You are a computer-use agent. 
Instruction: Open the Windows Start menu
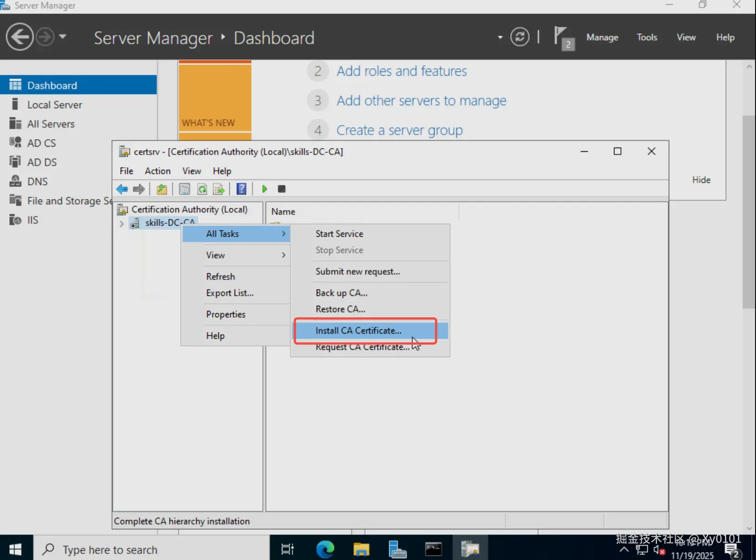pos(15,550)
